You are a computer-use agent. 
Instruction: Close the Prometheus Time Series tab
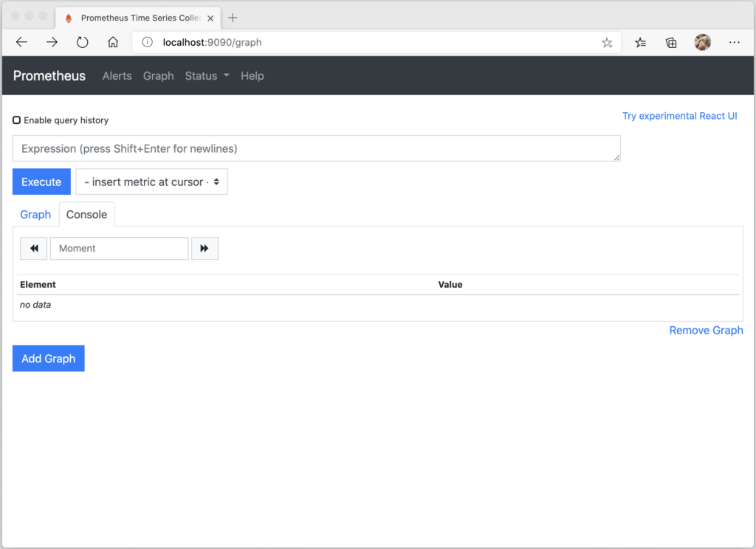[x=210, y=18]
